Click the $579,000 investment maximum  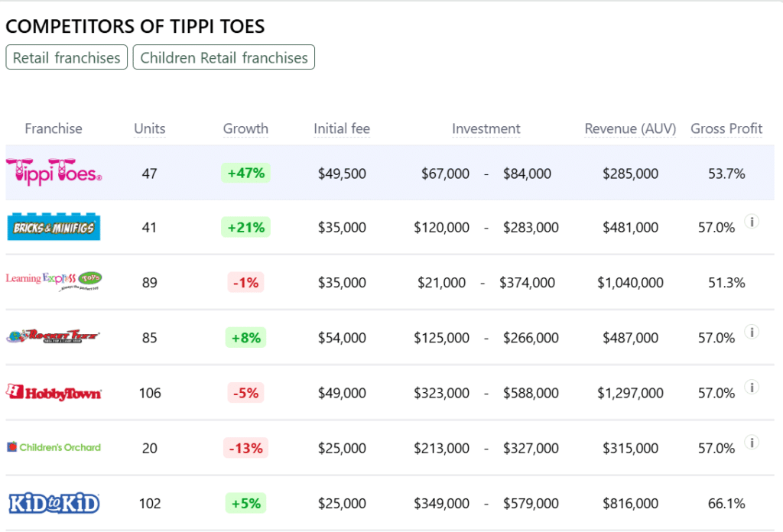pyautogui.click(x=531, y=504)
